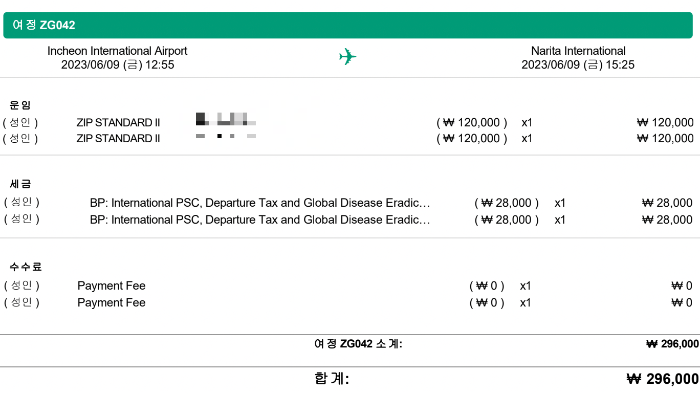The width and height of the screenshot is (700, 394).
Task: Click the Narita International arrival text
Action: tap(578, 51)
